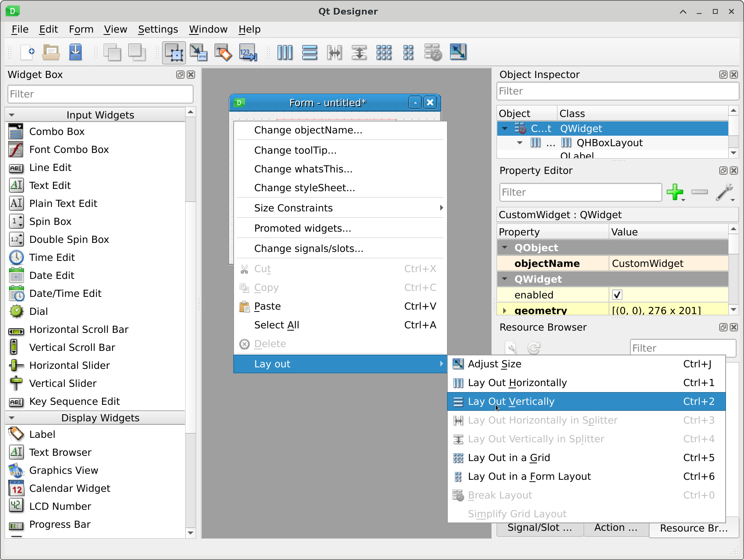Click the Edit Tab Order toolbar icon

248,52
